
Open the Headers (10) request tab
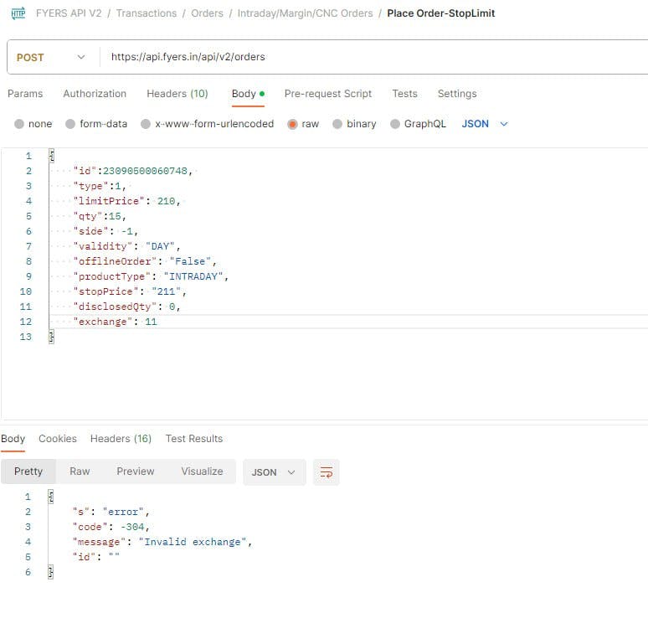177,94
